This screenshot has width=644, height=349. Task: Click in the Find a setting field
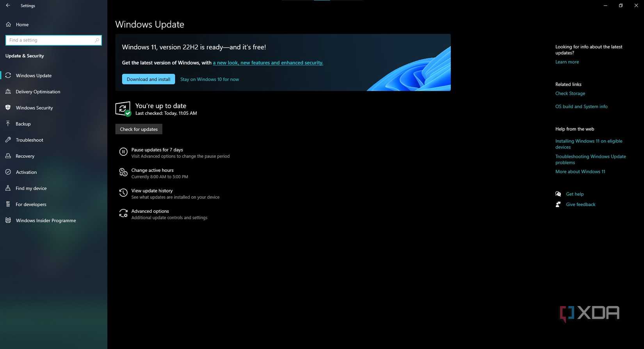click(53, 40)
